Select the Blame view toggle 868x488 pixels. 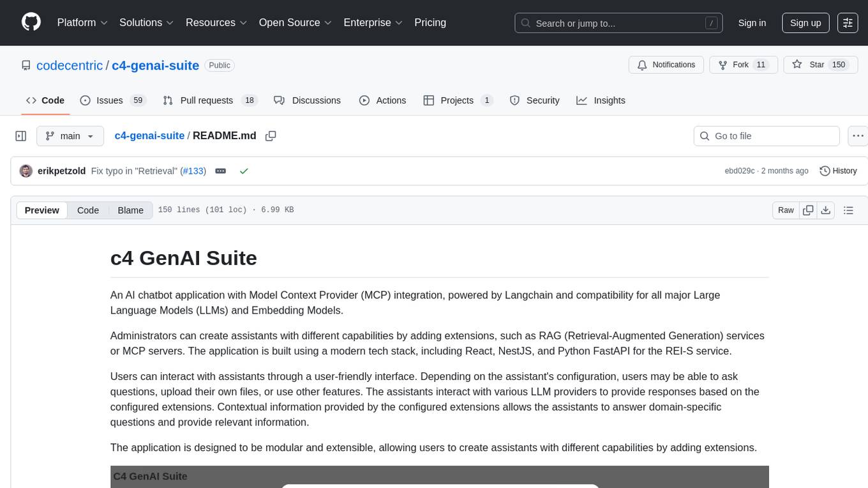click(x=130, y=210)
